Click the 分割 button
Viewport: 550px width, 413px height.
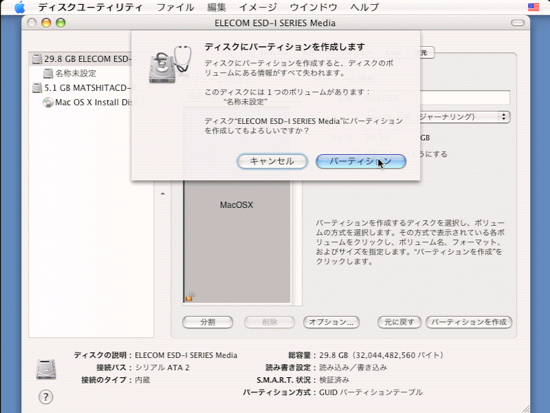click(208, 322)
